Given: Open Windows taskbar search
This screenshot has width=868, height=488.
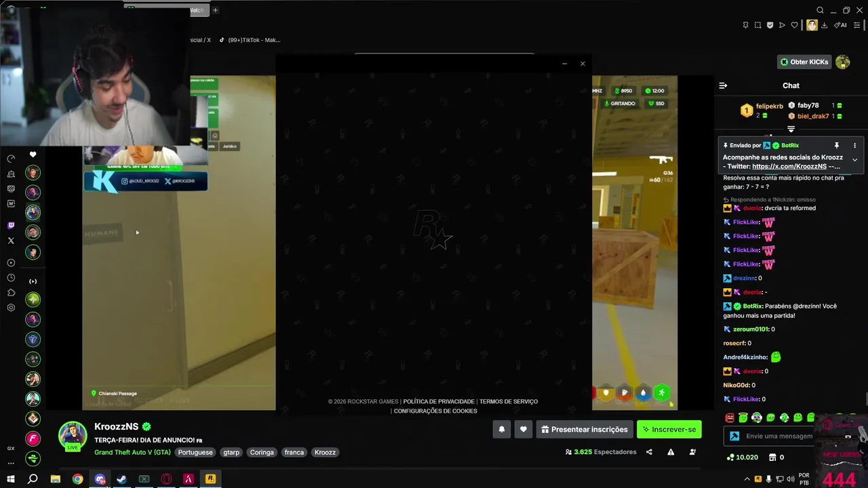Looking at the screenshot, I should [x=33, y=479].
